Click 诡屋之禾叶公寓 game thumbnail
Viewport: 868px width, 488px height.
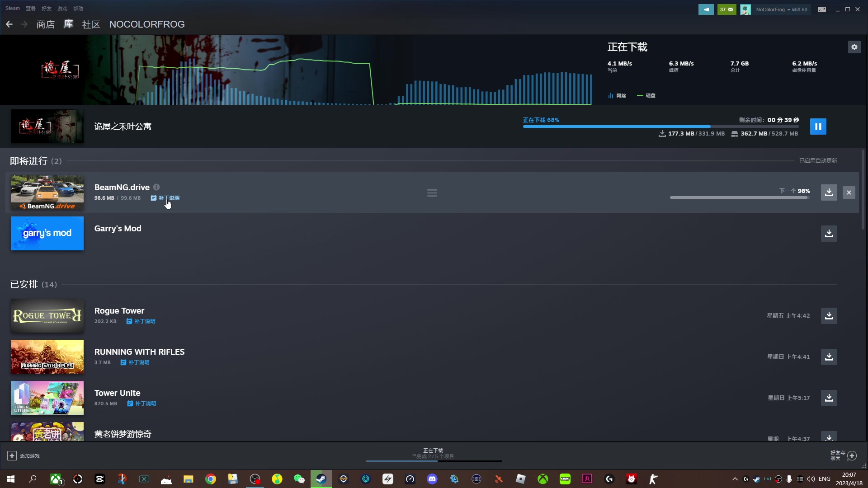point(47,127)
